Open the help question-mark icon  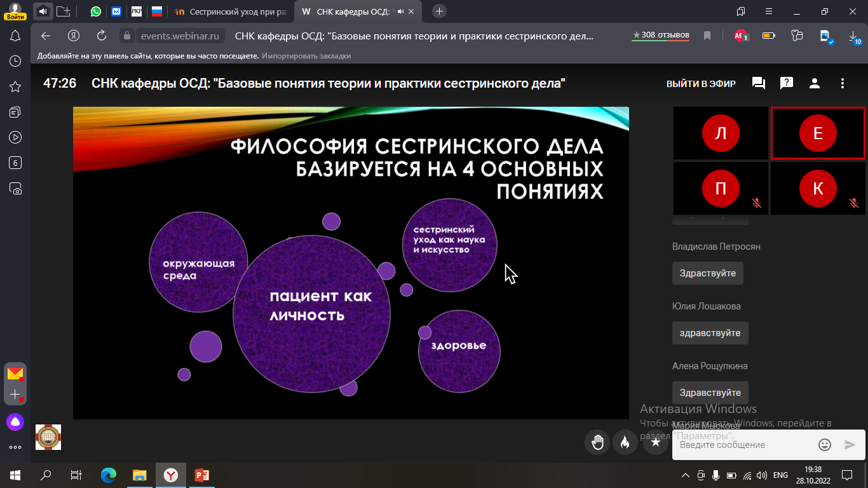[x=787, y=83]
